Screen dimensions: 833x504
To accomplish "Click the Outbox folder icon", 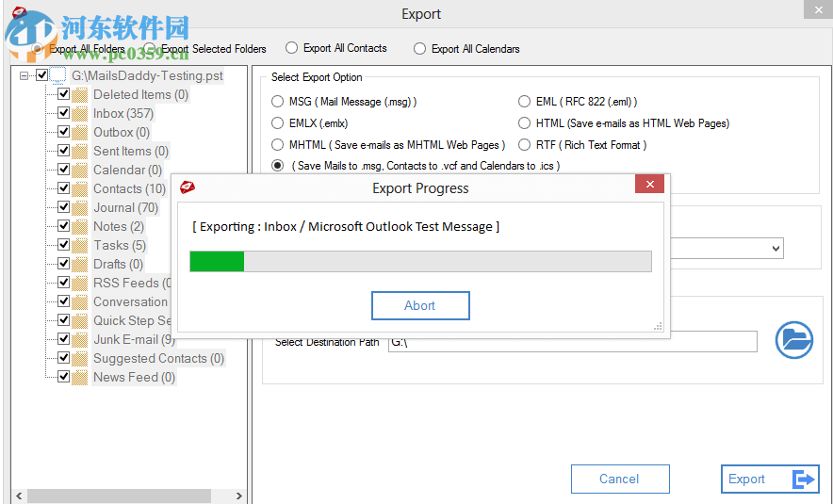I will 80,132.
